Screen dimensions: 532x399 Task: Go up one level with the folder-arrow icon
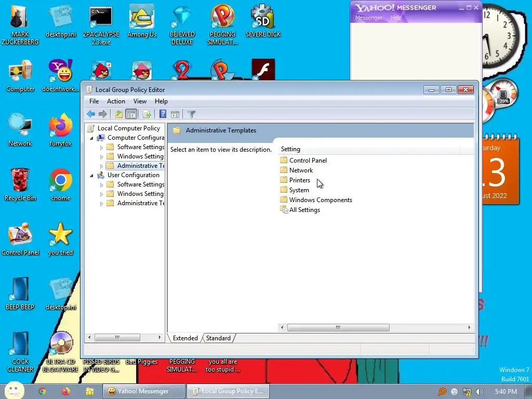click(119, 114)
